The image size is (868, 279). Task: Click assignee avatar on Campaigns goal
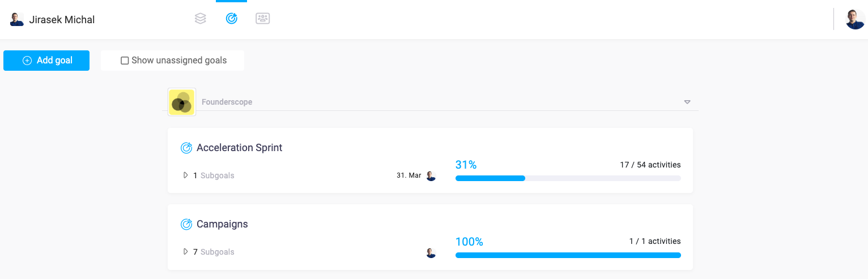431,252
